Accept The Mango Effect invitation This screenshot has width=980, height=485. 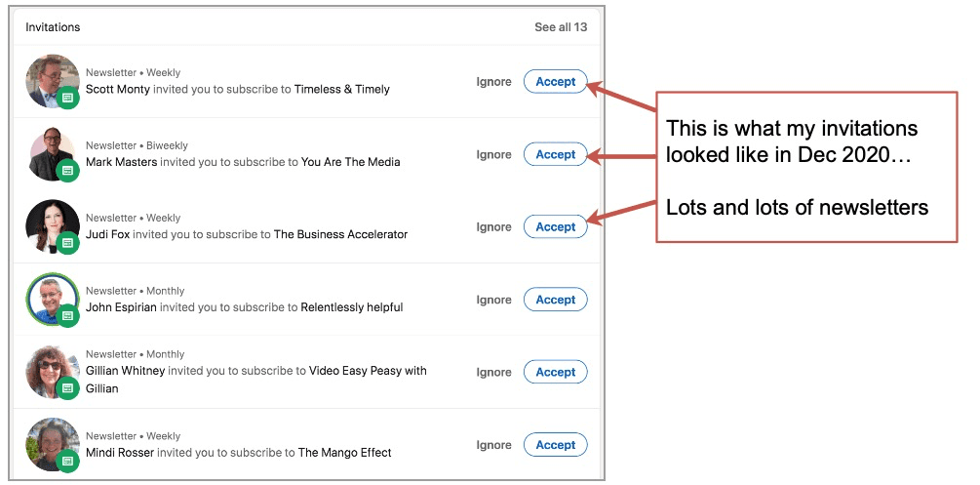coord(555,445)
